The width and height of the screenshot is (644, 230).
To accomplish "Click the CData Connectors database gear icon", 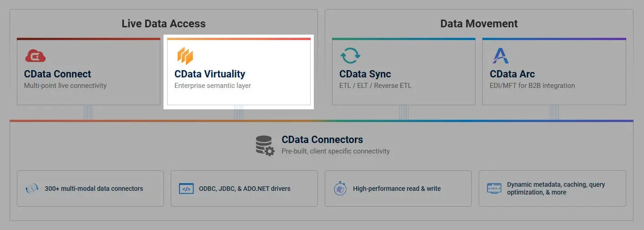I will pos(265,145).
